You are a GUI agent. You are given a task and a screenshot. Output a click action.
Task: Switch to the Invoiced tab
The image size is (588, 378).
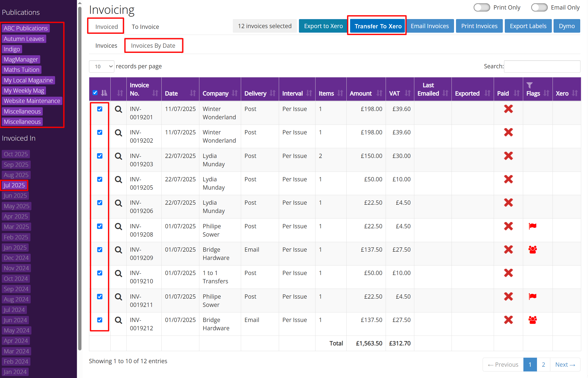[107, 27]
